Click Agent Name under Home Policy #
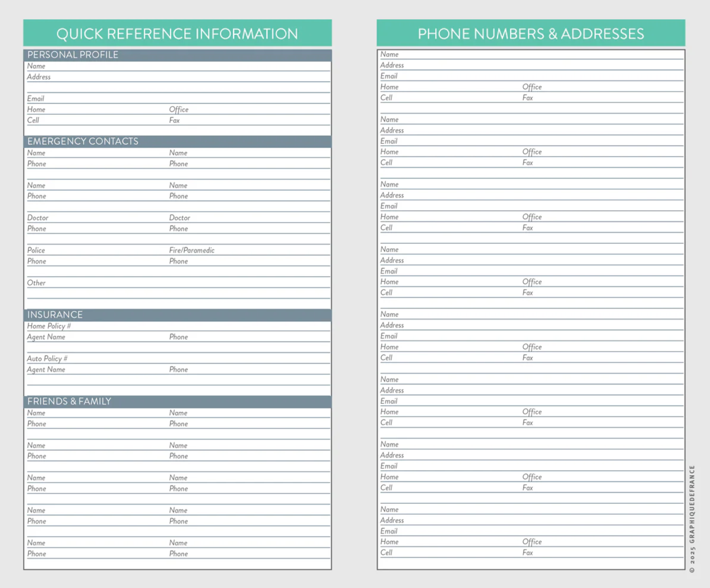710x588 pixels. click(46, 337)
